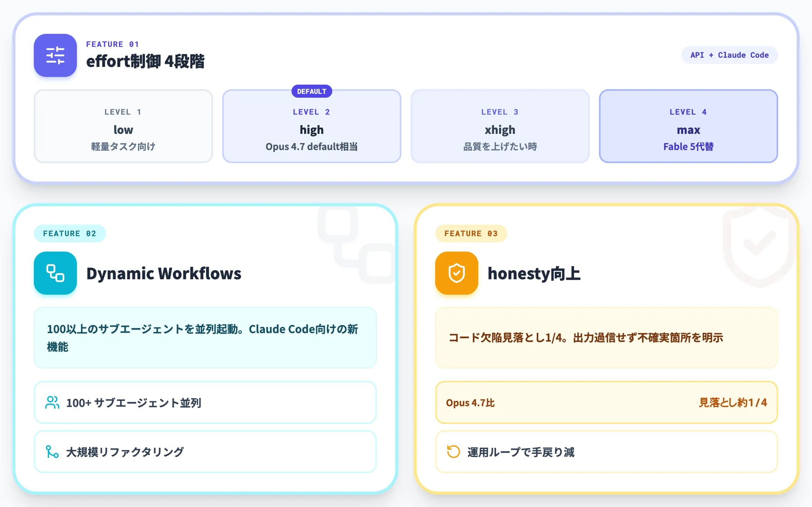
Task: Click the 見落とし約1/4 value
Action: point(733,403)
